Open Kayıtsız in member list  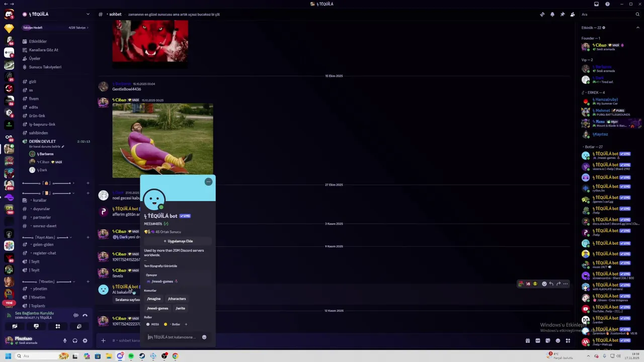(x=610, y=134)
